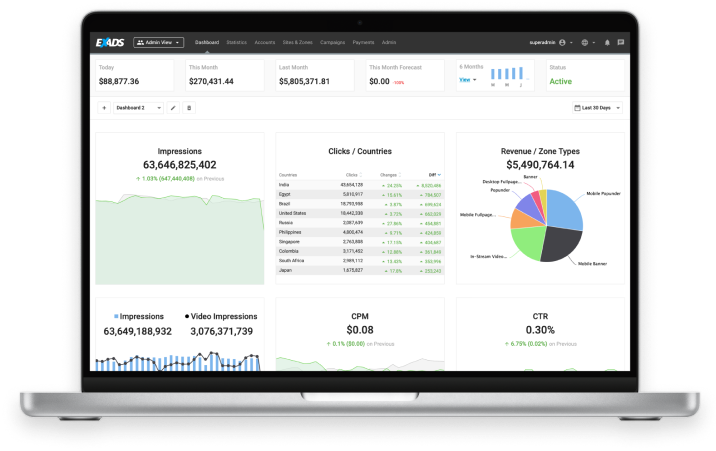Click the Last Month revenue card
The height and width of the screenshot is (451, 716).
315,75
